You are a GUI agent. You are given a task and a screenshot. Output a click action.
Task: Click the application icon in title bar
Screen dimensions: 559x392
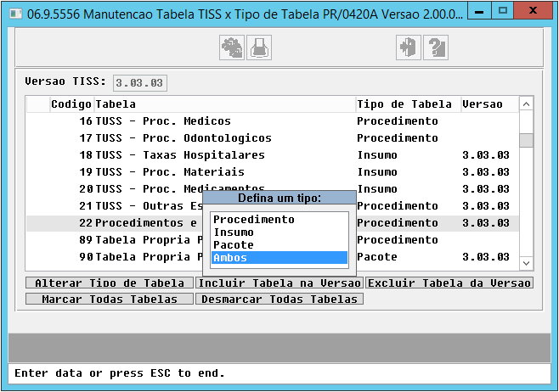point(15,14)
